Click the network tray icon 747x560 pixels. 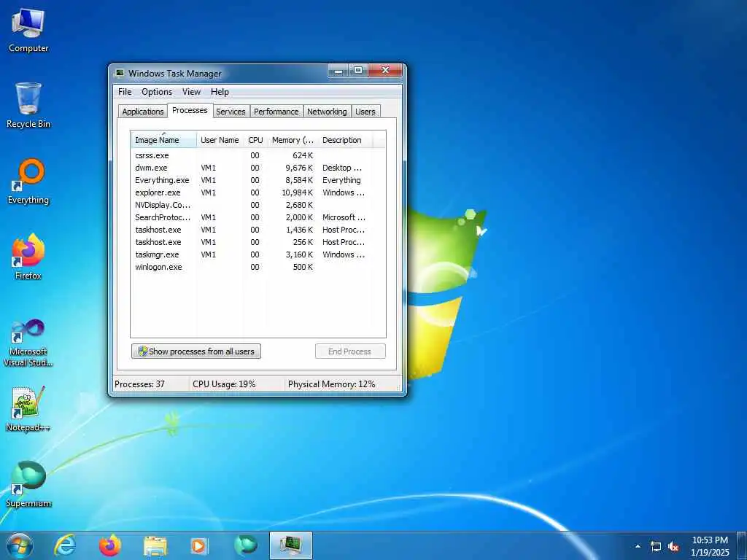click(656, 547)
